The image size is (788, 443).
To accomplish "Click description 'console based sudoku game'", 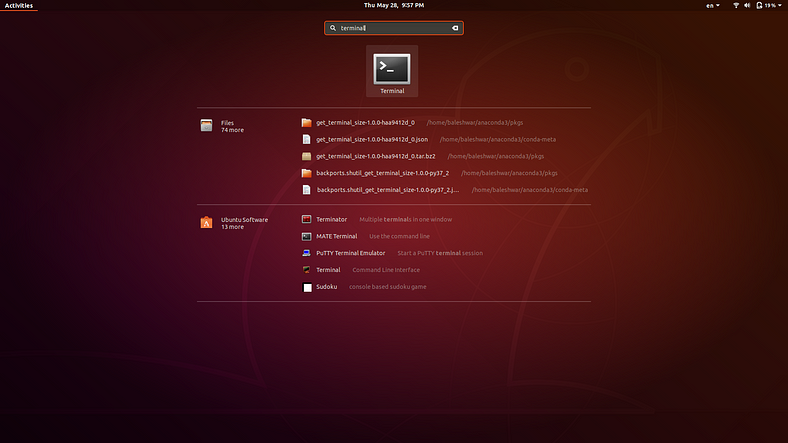I will tap(387, 287).
